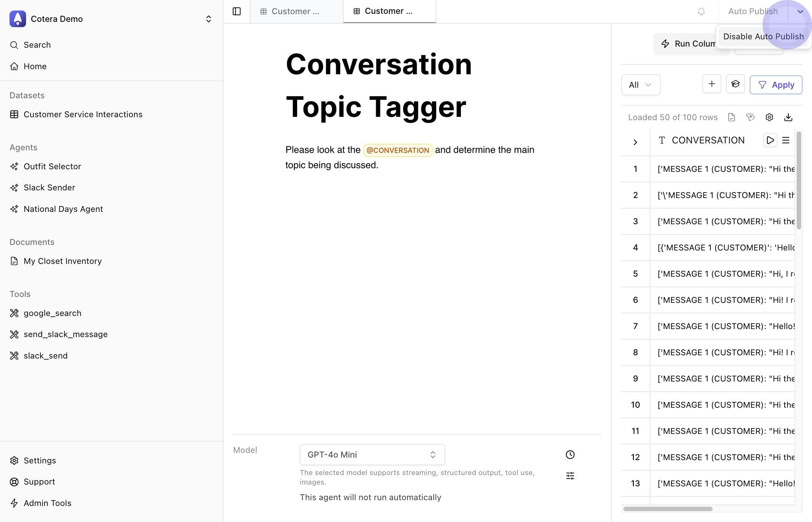Click the version history clock icon

pos(570,455)
